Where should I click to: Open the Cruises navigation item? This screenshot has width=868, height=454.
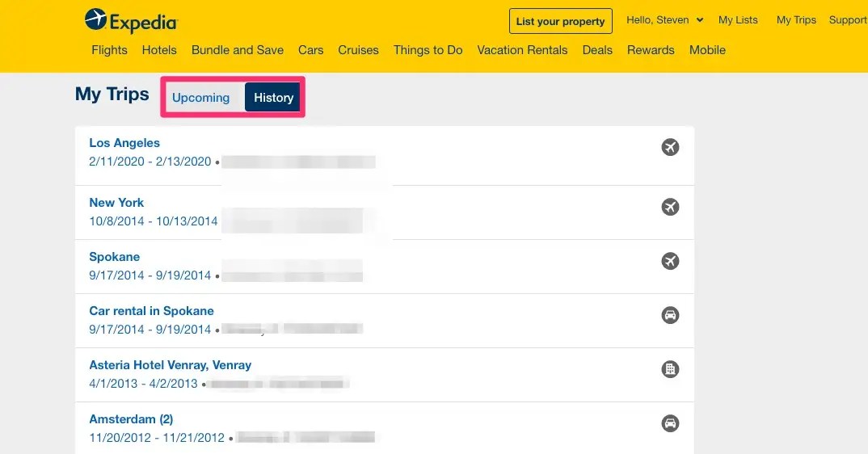click(x=358, y=50)
